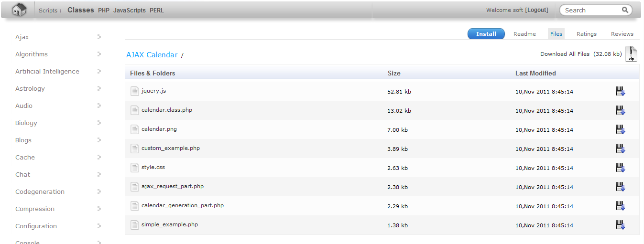
Task: Click the Files & Folders column header
Action: (x=153, y=73)
